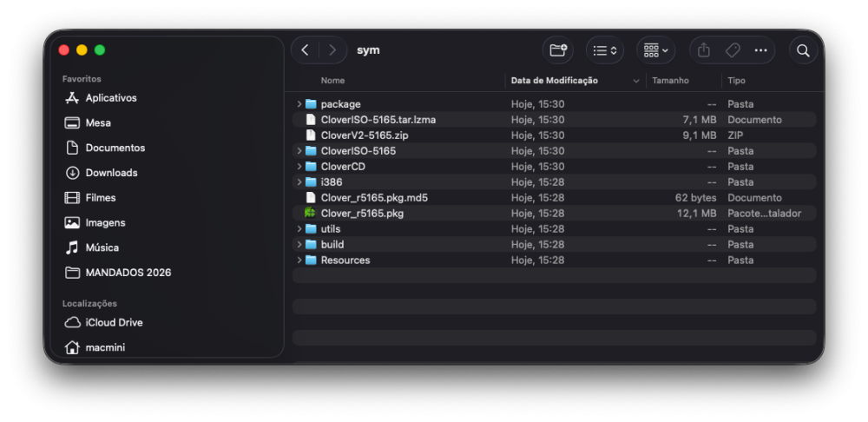Select the i386 folder name
Screen dimensions: 868x422
pos(332,181)
